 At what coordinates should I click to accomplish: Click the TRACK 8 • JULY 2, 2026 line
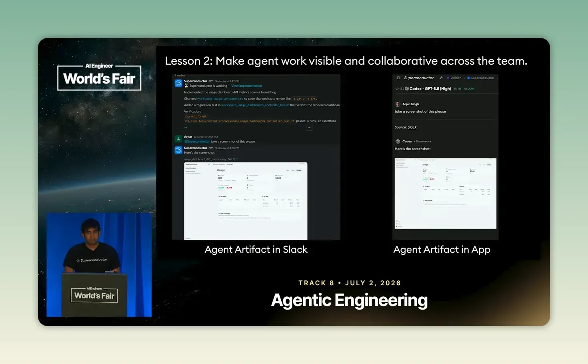[x=350, y=283]
